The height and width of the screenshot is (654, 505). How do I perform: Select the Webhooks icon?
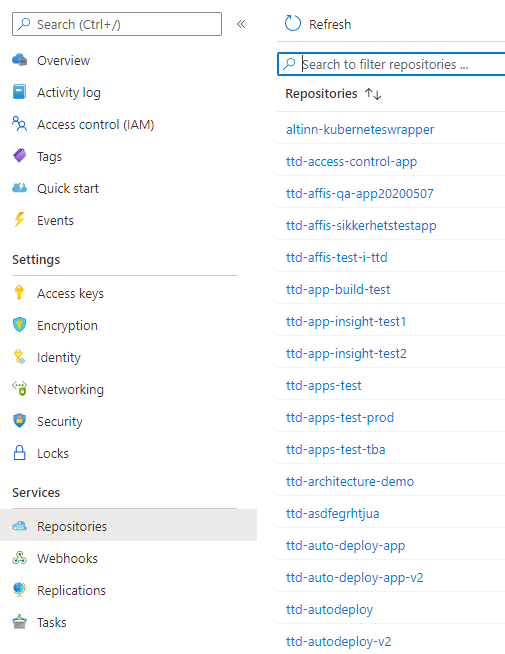(20, 558)
